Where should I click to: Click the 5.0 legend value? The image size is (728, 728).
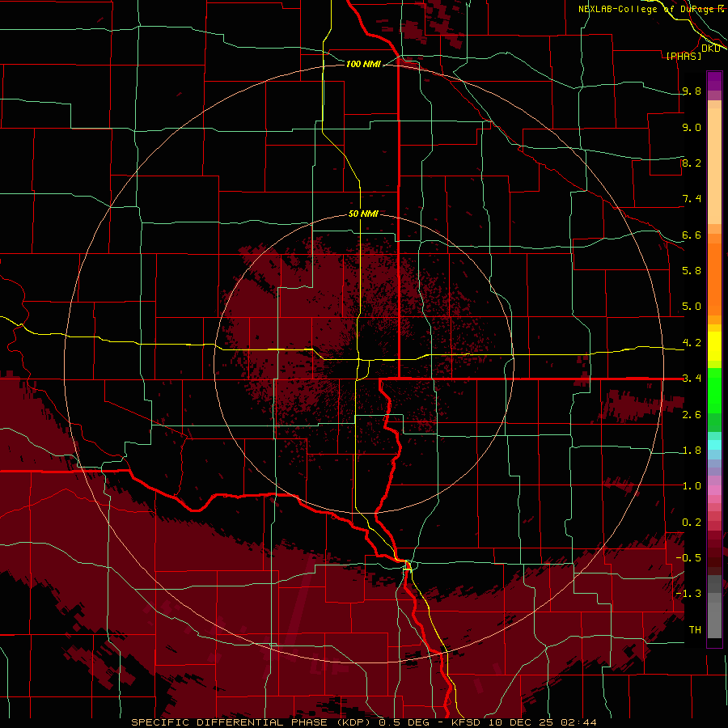[692, 307]
